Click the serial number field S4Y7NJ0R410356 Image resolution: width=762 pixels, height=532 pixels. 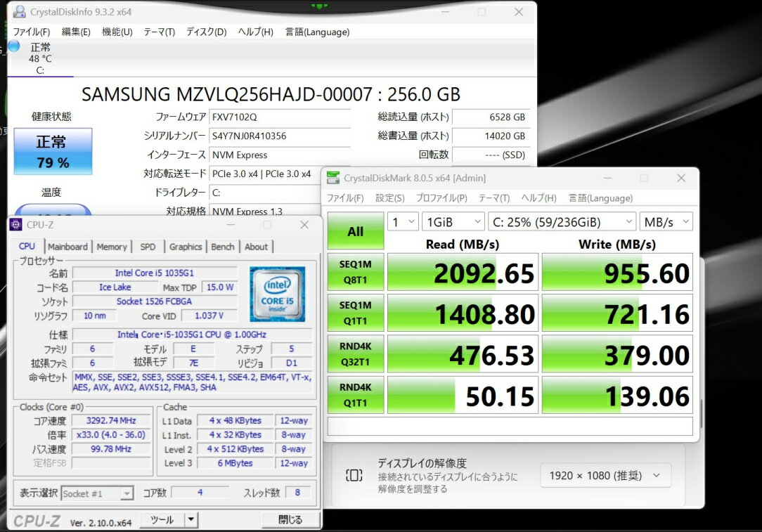(280, 136)
